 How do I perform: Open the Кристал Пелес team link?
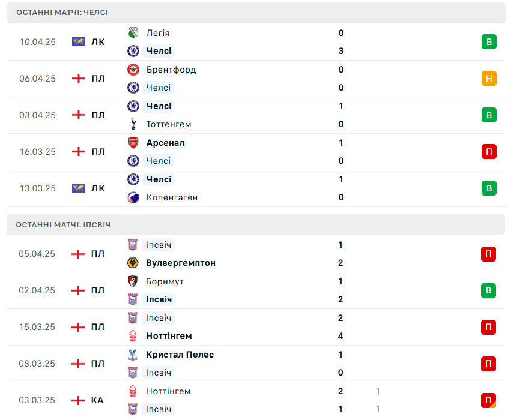pyautogui.click(x=180, y=355)
